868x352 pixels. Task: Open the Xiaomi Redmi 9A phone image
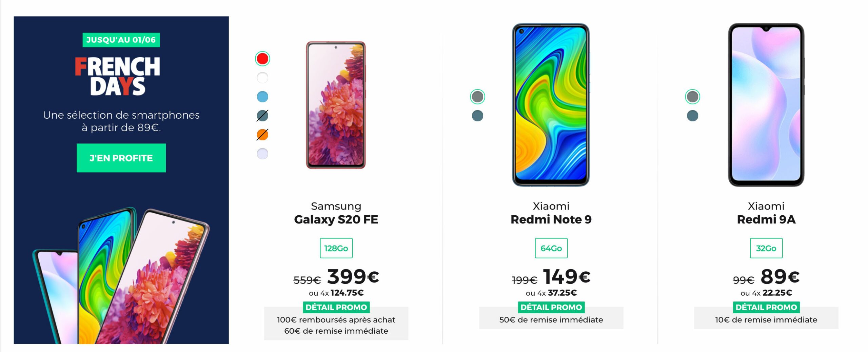[766, 105]
